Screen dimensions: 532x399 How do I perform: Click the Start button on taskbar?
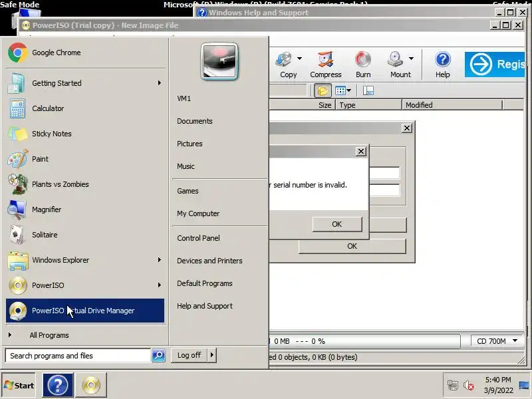coord(19,386)
